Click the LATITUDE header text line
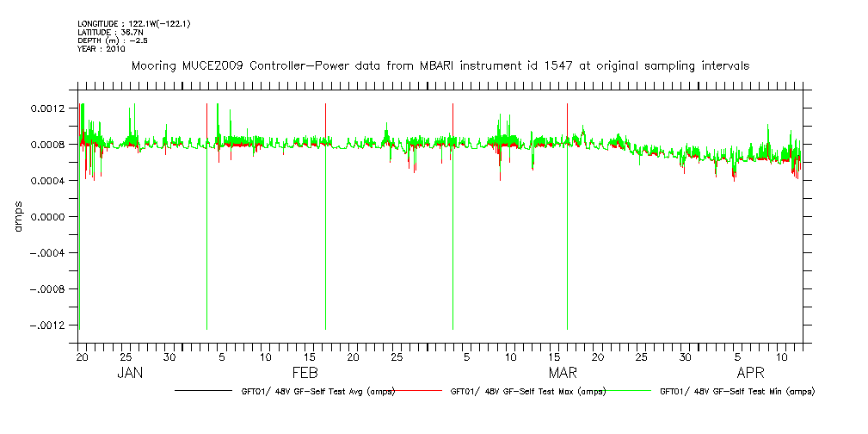The image size is (868, 434). [109, 32]
